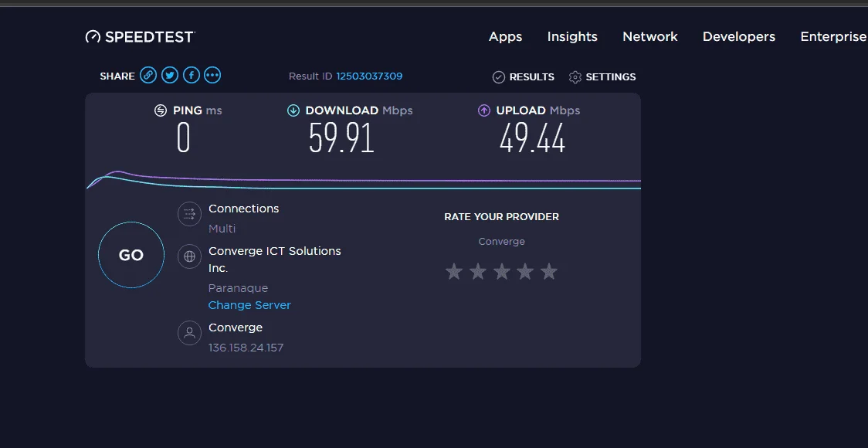Start a new test with GO button
The image size is (868, 448).
point(131,255)
